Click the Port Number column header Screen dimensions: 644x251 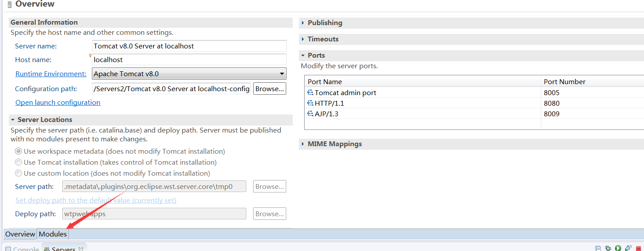[x=593, y=81]
